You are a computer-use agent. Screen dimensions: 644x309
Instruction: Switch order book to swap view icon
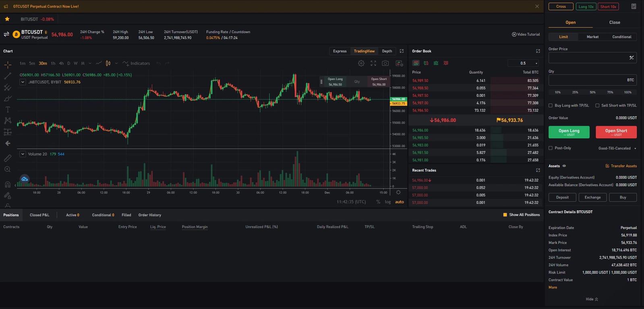(426, 63)
